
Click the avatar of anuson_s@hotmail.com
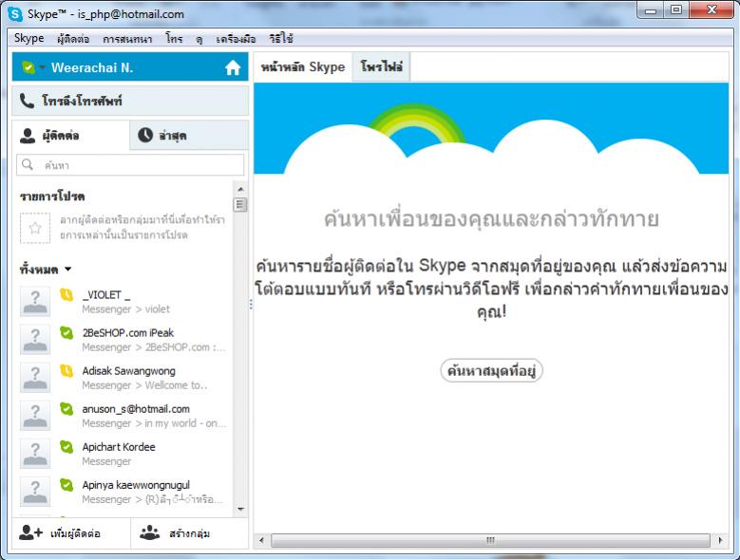(35, 416)
